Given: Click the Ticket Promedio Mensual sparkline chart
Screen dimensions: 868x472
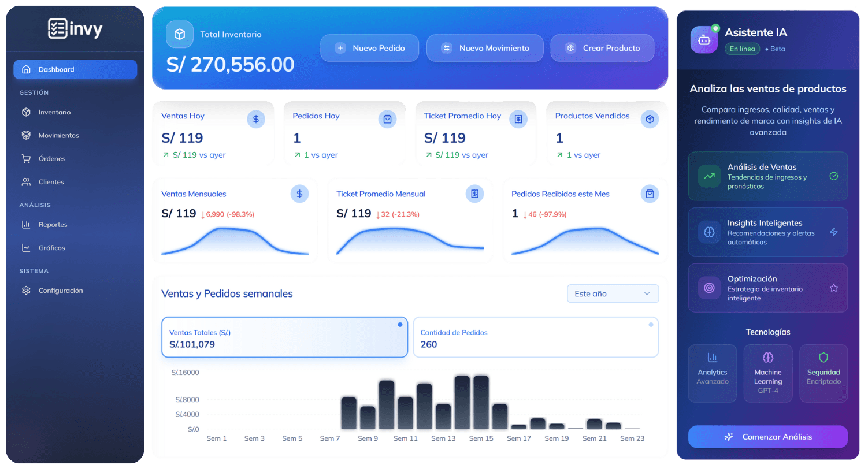Looking at the screenshot, I should (410, 241).
